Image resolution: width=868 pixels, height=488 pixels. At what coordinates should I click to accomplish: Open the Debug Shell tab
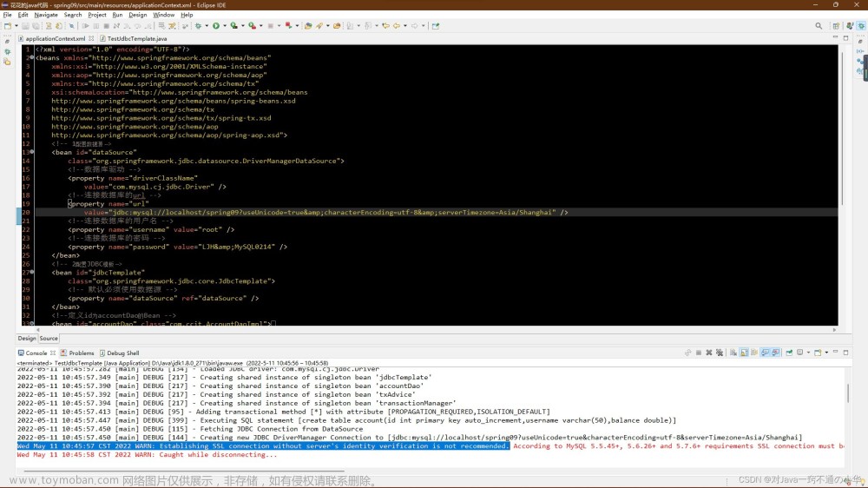click(119, 353)
